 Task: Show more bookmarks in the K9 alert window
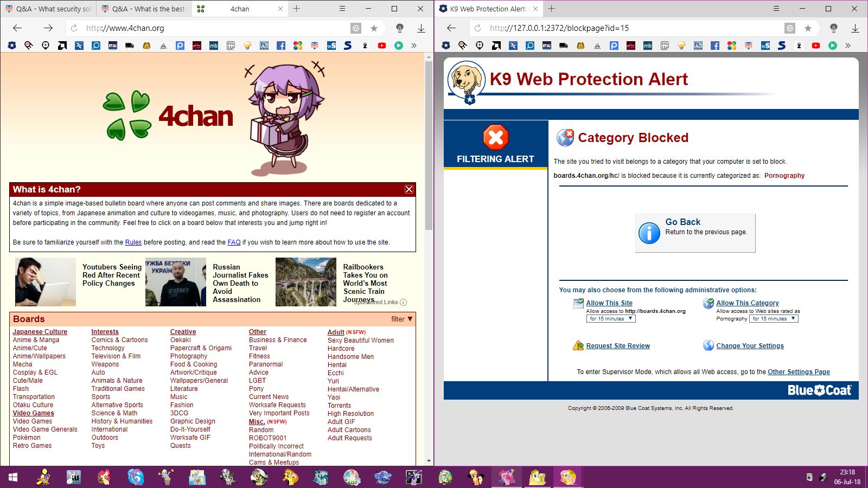[x=848, y=46]
